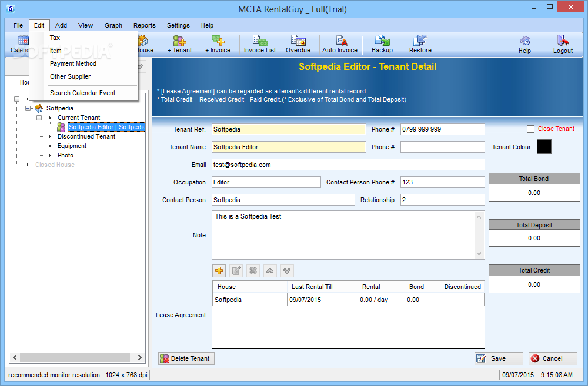Click the Delete Tenant button

click(186, 358)
